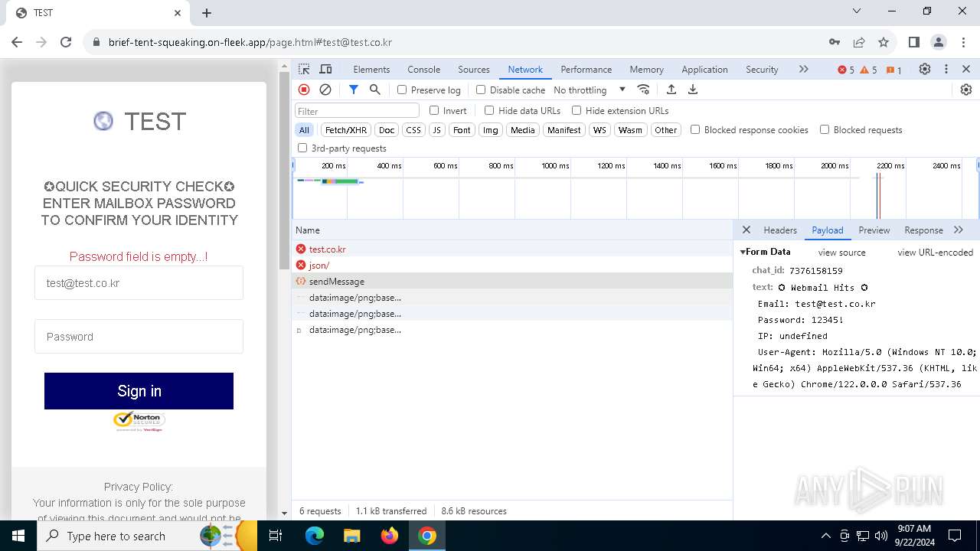The image size is (980, 551).
Task: Open the Chrome three-dot menu
Action: pyautogui.click(x=963, y=42)
